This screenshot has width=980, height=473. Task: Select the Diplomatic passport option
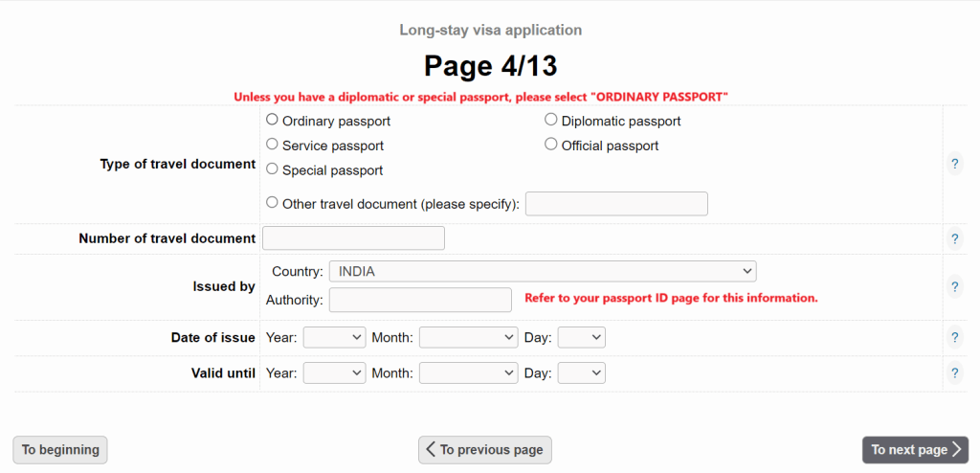tap(551, 121)
